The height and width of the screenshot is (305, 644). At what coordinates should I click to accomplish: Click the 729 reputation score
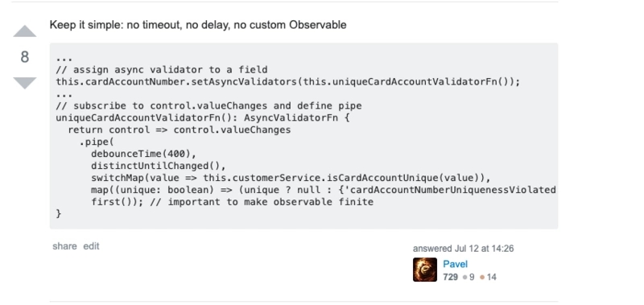pos(450,277)
